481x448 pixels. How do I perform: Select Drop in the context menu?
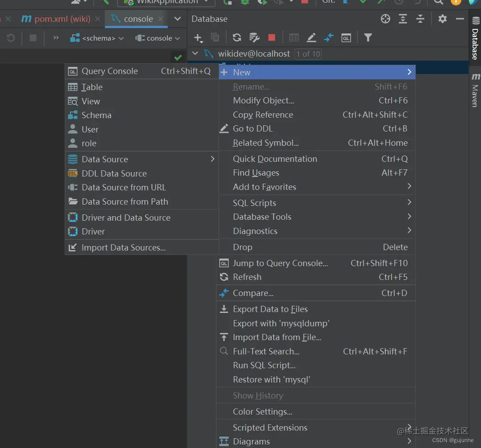317,247
